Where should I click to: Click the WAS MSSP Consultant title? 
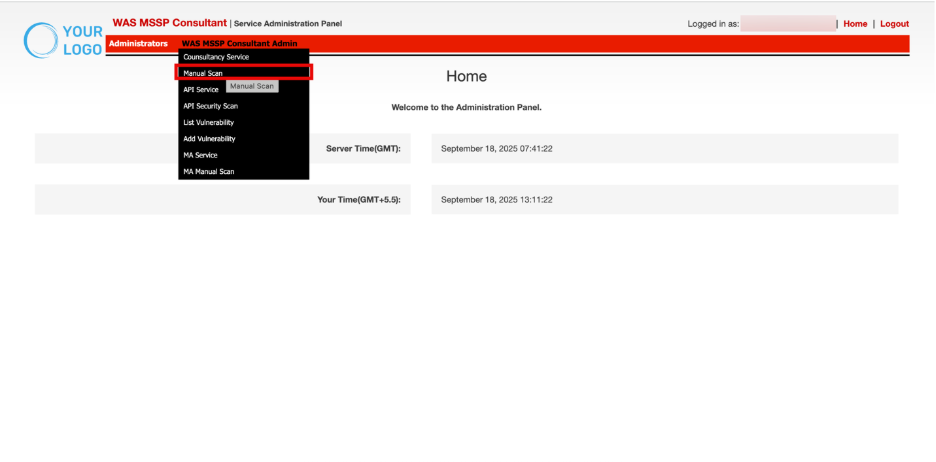point(170,23)
